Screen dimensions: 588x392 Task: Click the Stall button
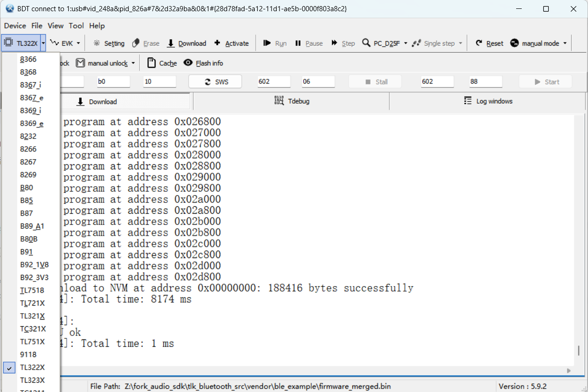tap(375, 82)
